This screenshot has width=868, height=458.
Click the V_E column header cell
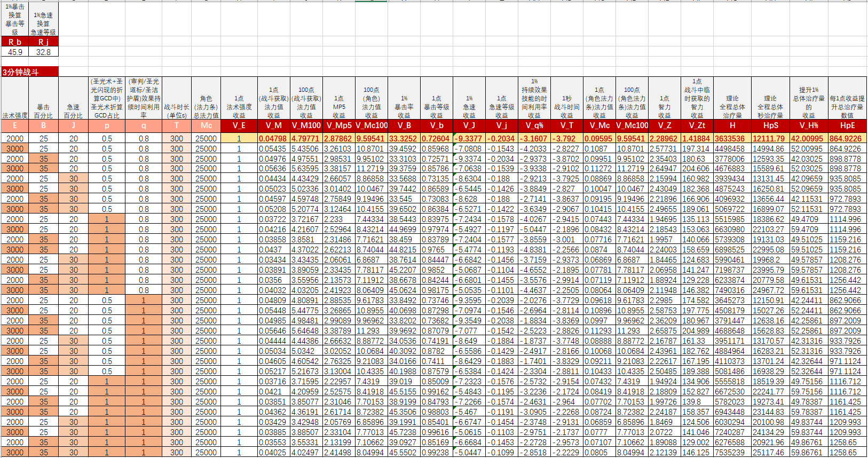pyautogui.click(x=239, y=125)
